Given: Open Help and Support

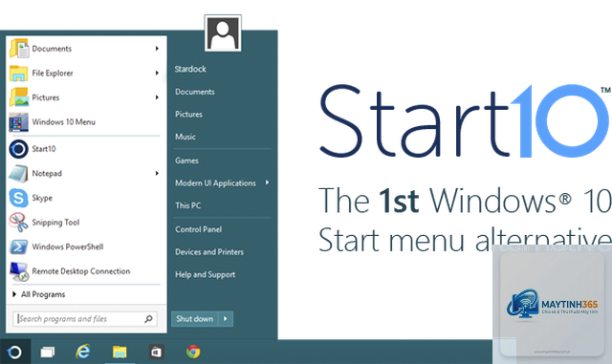Looking at the screenshot, I should tap(205, 274).
